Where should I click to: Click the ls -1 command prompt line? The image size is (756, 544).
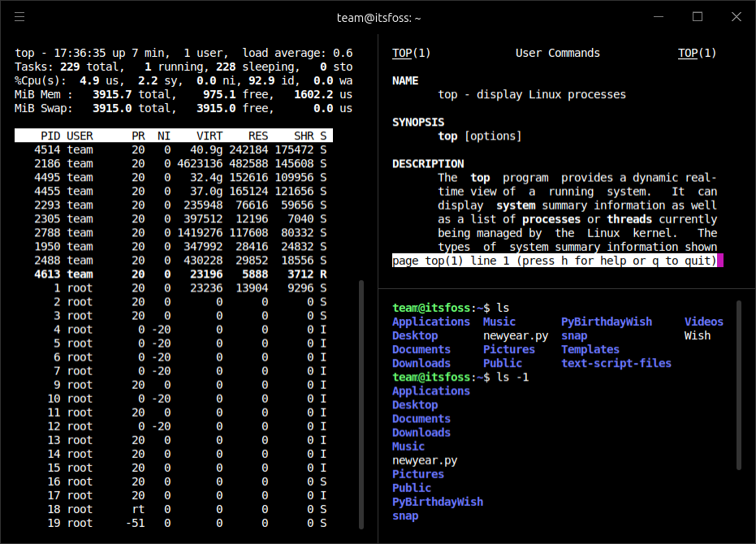point(460,377)
